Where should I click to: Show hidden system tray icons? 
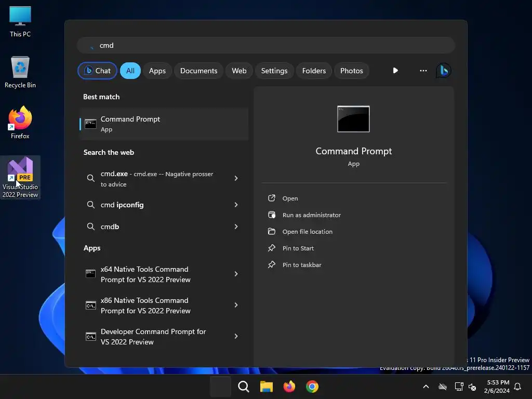pyautogui.click(x=426, y=387)
